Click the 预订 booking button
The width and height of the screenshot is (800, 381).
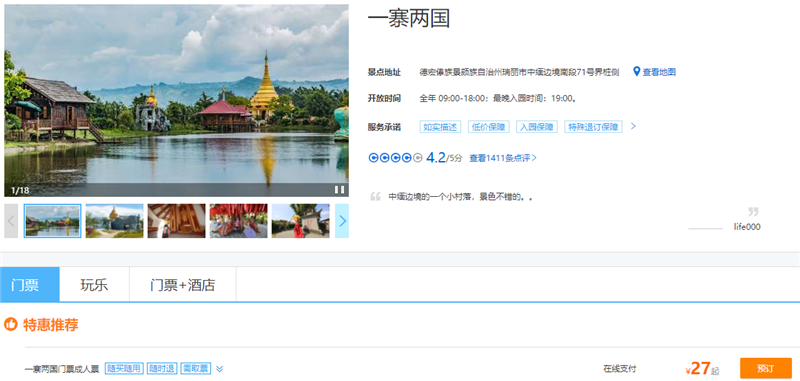[x=765, y=368]
